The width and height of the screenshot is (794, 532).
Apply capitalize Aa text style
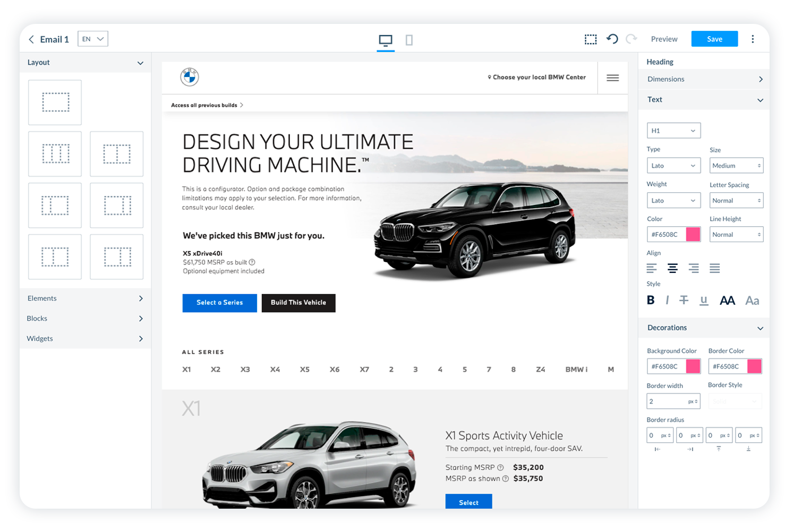point(752,301)
